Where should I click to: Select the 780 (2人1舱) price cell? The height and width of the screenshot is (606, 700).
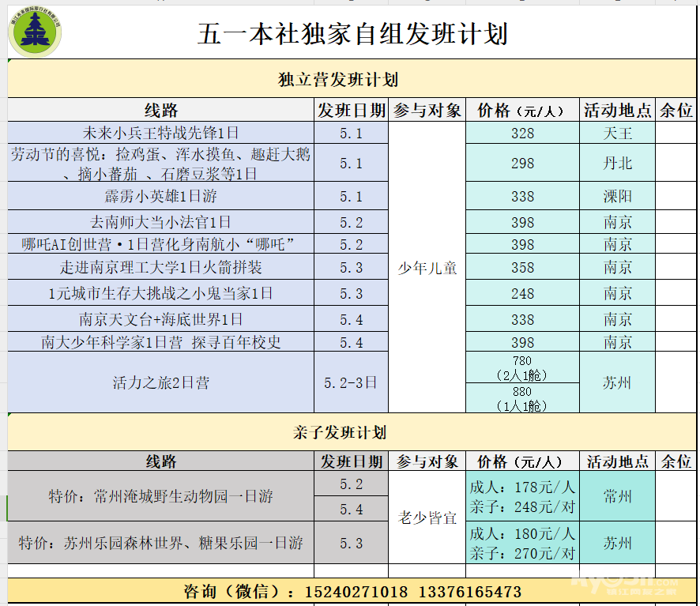tap(522, 367)
